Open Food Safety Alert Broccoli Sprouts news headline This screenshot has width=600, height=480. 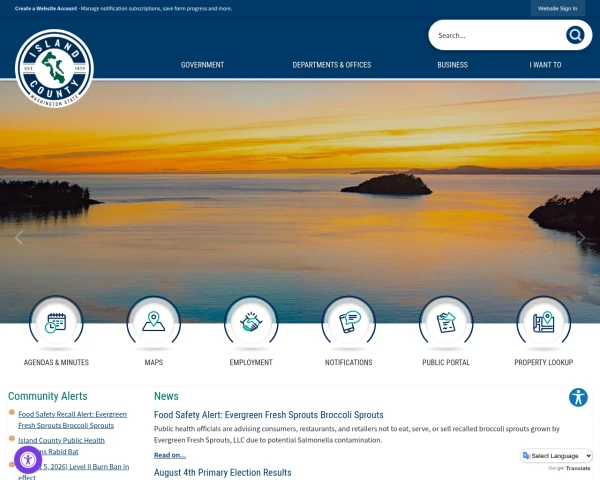point(269,415)
